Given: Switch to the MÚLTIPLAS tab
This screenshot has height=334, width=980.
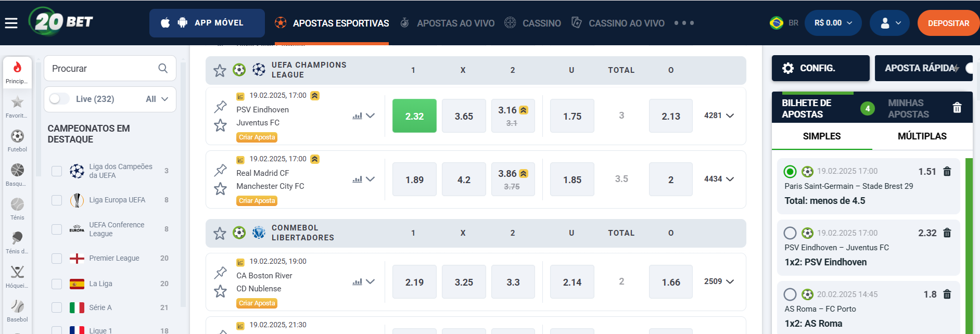Looking at the screenshot, I should click(922, 136).
